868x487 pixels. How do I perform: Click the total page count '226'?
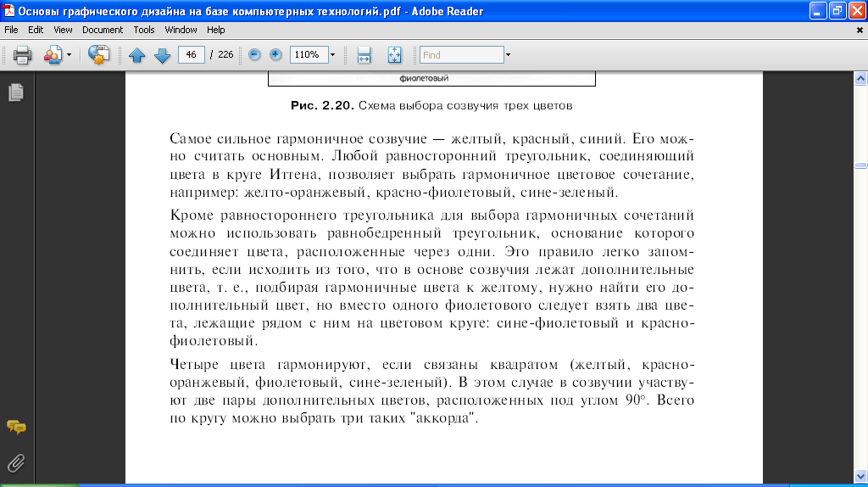point(225,54)
